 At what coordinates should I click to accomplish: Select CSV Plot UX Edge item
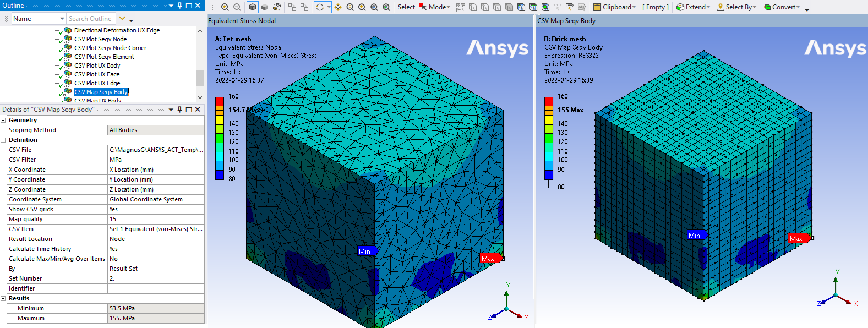click(97, 83)
